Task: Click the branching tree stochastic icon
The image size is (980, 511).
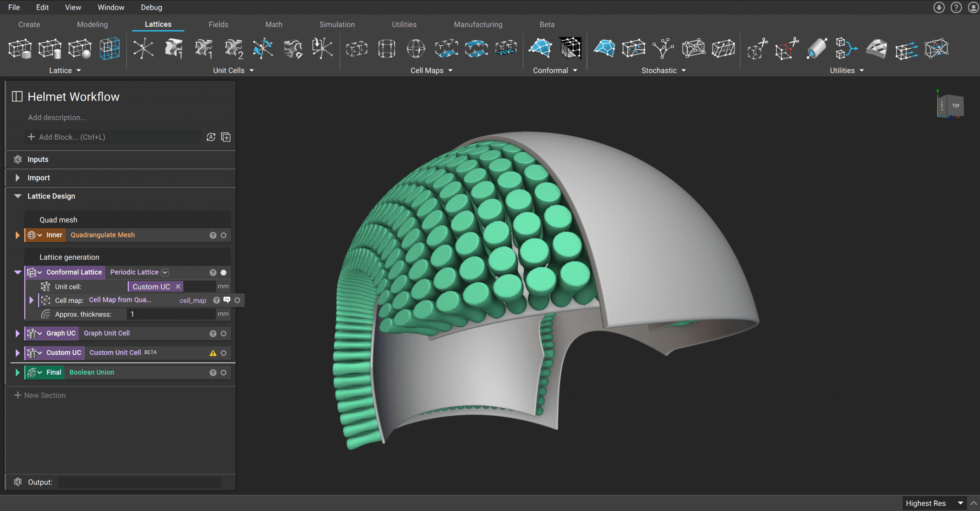Action: (x=663, y=49)
